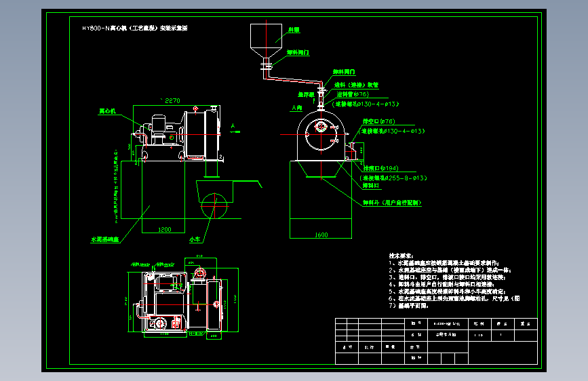Click the '排空口(φ78)' annotation
Viewport: 588px width, 381px height.
(x=378, y=121)
